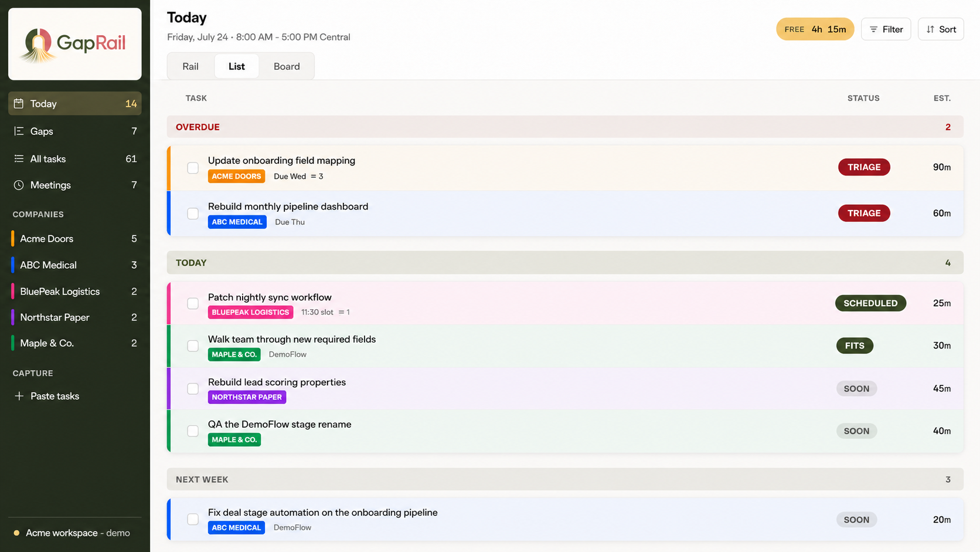
Task: Click the plus icon beside Paste tasks
Action: point(19,396)
